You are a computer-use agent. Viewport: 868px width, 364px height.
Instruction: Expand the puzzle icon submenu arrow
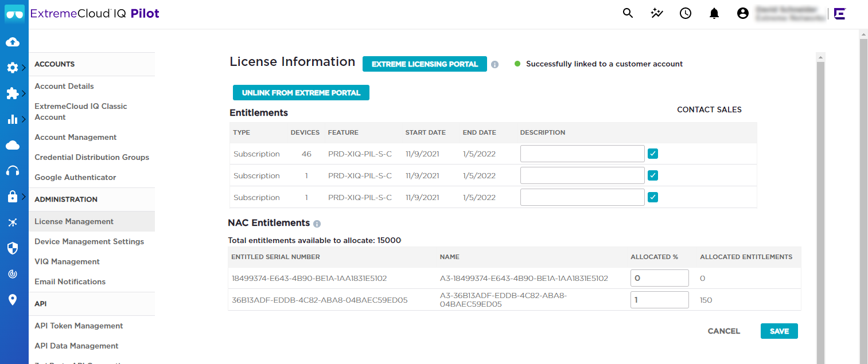24,93
